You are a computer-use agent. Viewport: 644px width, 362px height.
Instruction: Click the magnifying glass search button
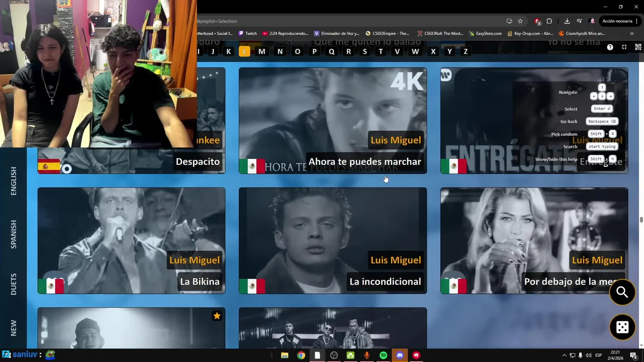click(622, 292)
